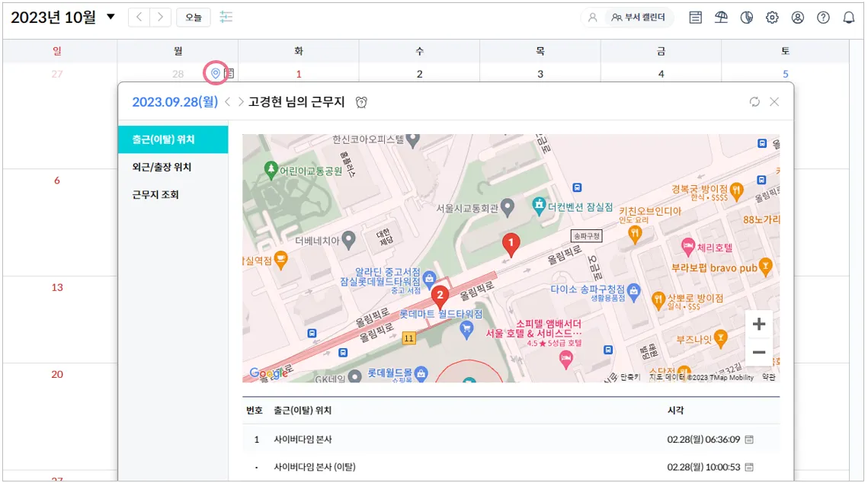
Task: Click the 출근(이탈) 위치 column header
Action: coord(303,410)
